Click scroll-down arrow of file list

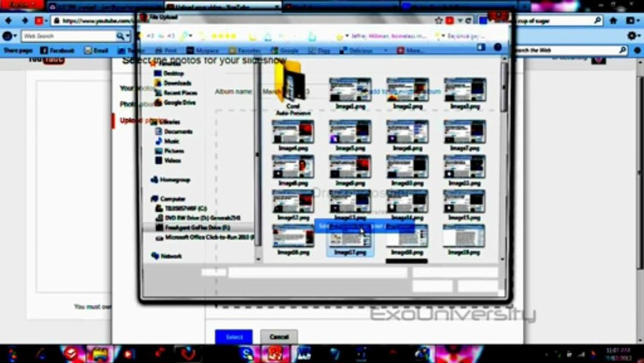pos(503,259)
